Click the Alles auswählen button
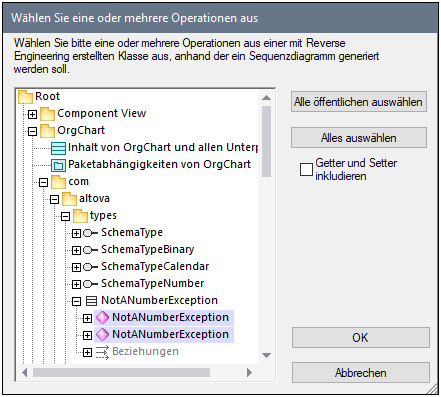Viewport: 441px width, 397px height. pyautogui.click(x=359, y=138)
